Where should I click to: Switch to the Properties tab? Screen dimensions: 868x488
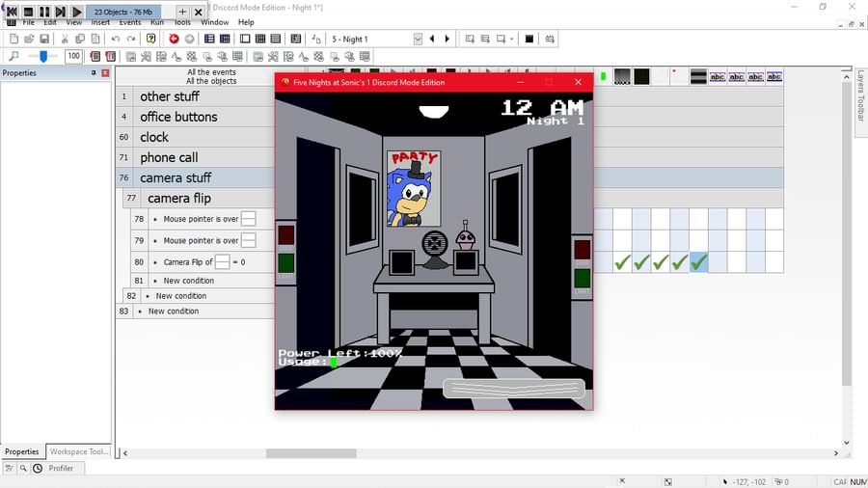click(22, 451)
